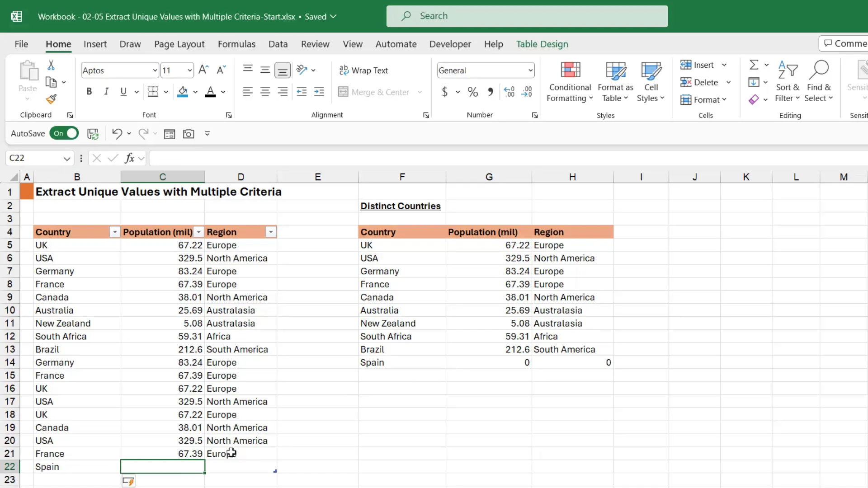Decrease font size with smaller A
The width and height of the screenshot is (868, 488).
[221, 70]
